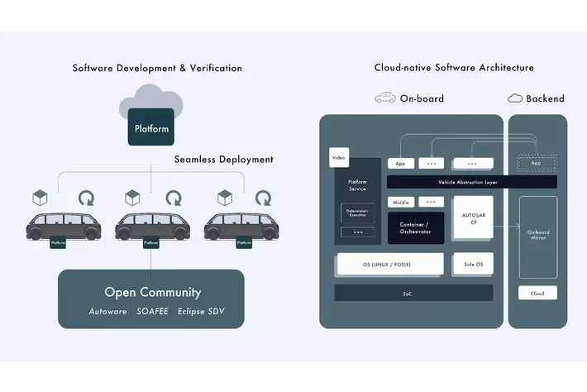
Task: Click the OS (LINUX / POSIX) block
Action: click(x=389, y=265)
